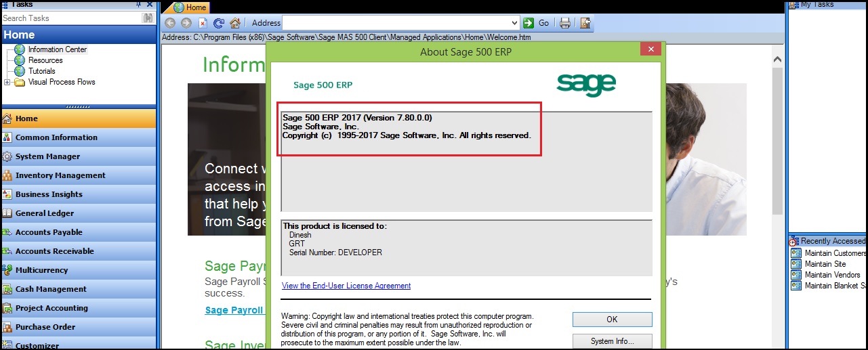868x350 pixels.
Task: Select Resources in the Home tree
Action: pos(45,60)
